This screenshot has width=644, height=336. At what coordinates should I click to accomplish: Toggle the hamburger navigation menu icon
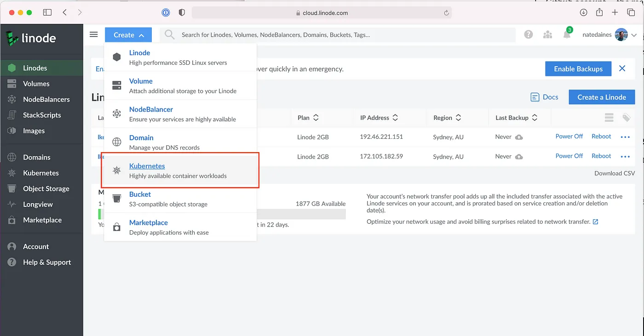point(94,35)
